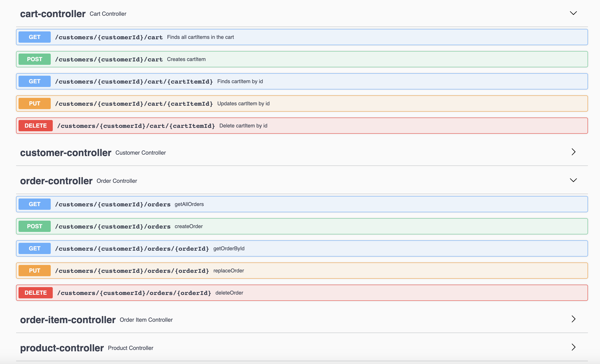Click POST badge for Creates cartItem
The image size is (600, 364).
click(35, 59)
